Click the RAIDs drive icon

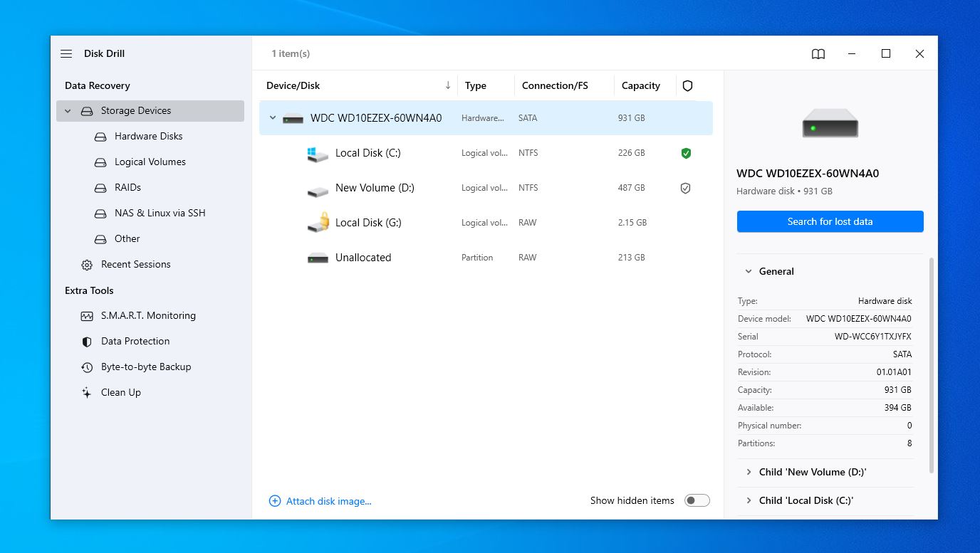[x=100, y=188]
